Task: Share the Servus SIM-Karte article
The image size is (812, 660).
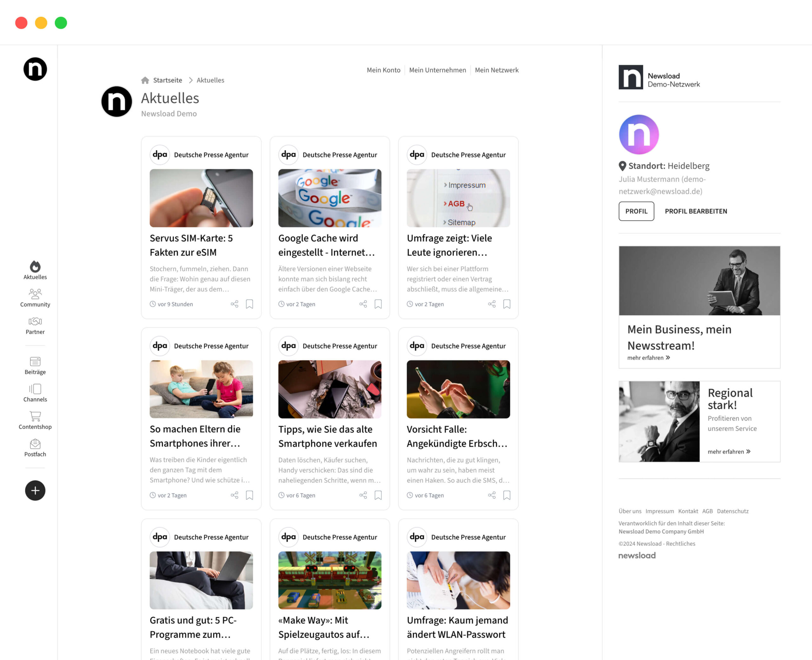Action: click(234, 304)
